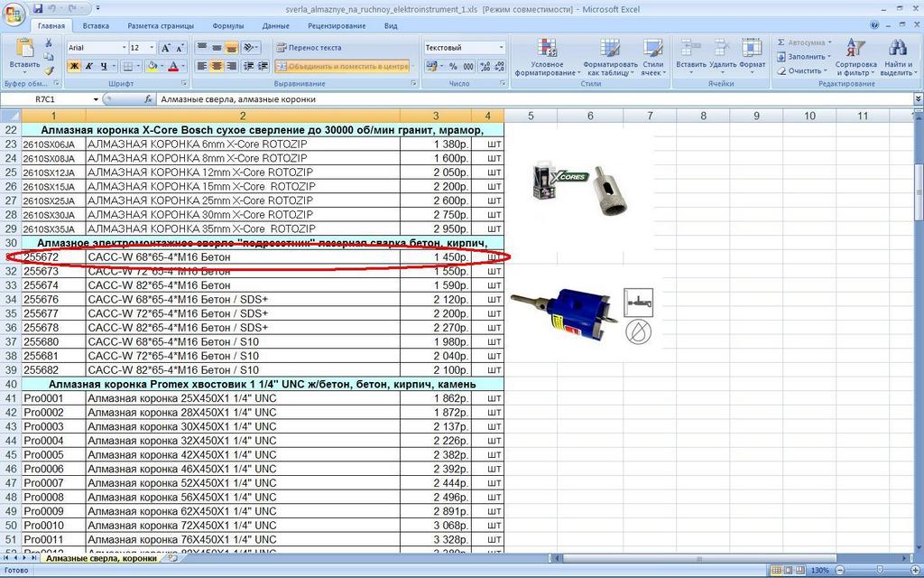Viewport: 924px width, 578px height.
Task: Decrease font size with the small A icon
Action: click(x=180, y=48)
